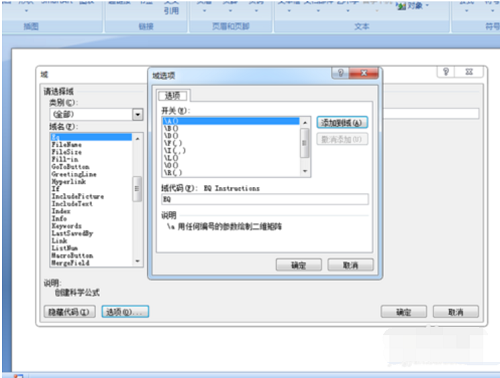
Task: Select FileName in the 域名 list
Action: point(91,145)
